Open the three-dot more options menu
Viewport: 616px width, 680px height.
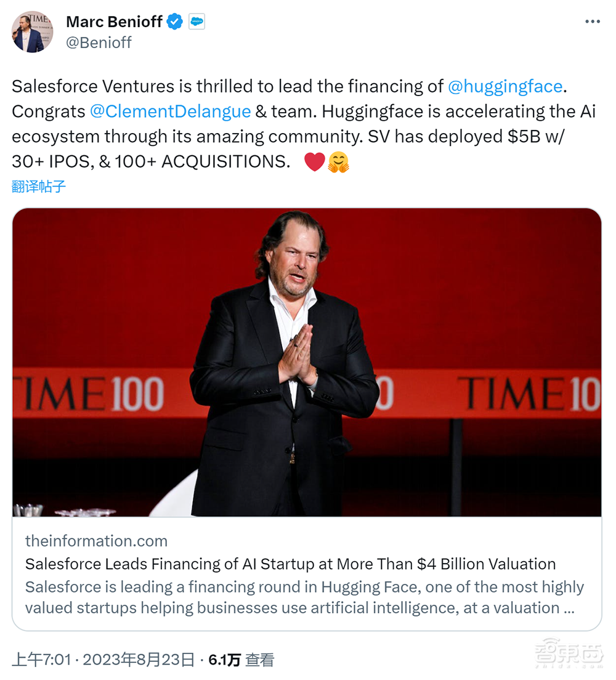tap(593, 21)
